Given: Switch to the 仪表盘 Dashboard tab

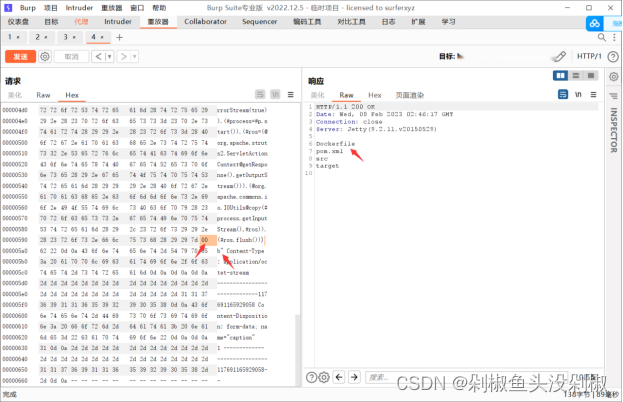Looking at the screenshot, I should tap(18, 21).
